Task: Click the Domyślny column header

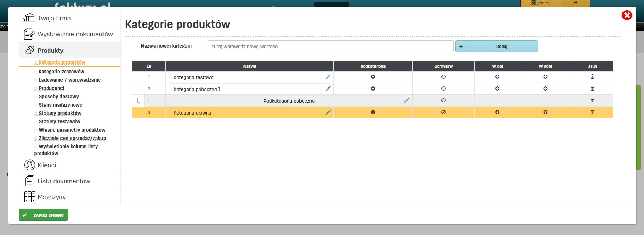Action: click(x=444, y=66)
